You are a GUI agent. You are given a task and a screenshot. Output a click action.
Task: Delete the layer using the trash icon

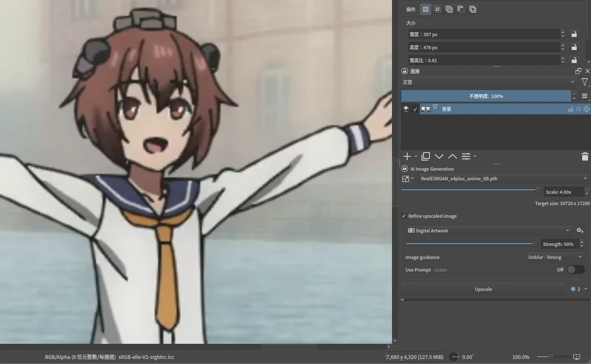pyautogui.click(x=585, y=156)
